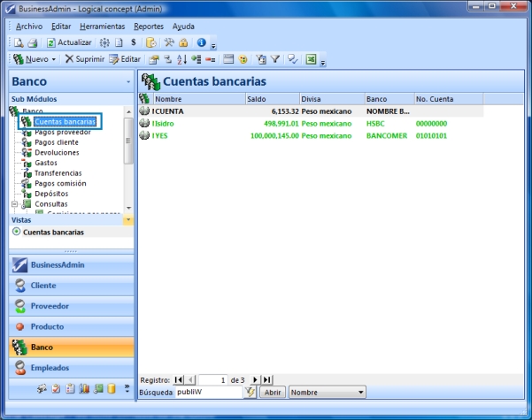Open the Nuevo dropdown arrow

[54, 59]
